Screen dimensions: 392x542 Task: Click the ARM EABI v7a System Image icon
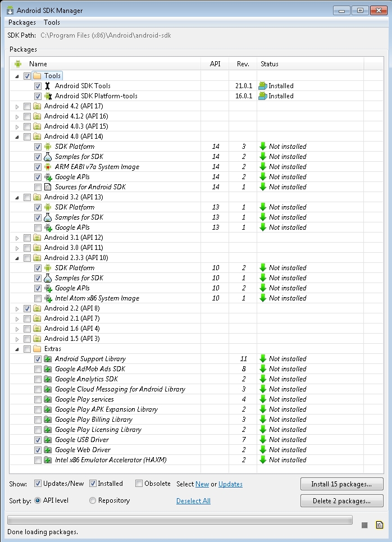coord(48,167)
